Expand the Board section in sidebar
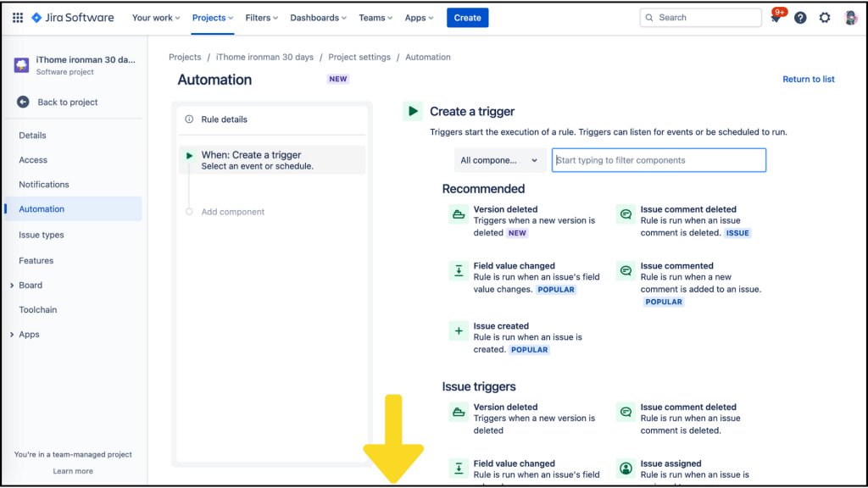 click(x=12, y=285)
